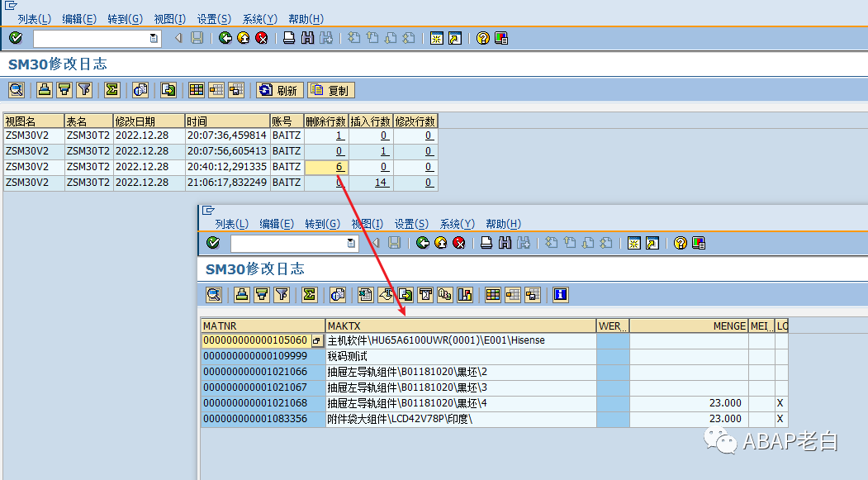Click Find binoculars icon in top window toolbar
The height and width of the screenshot is (480, 868).
click(x=307, y=38)
